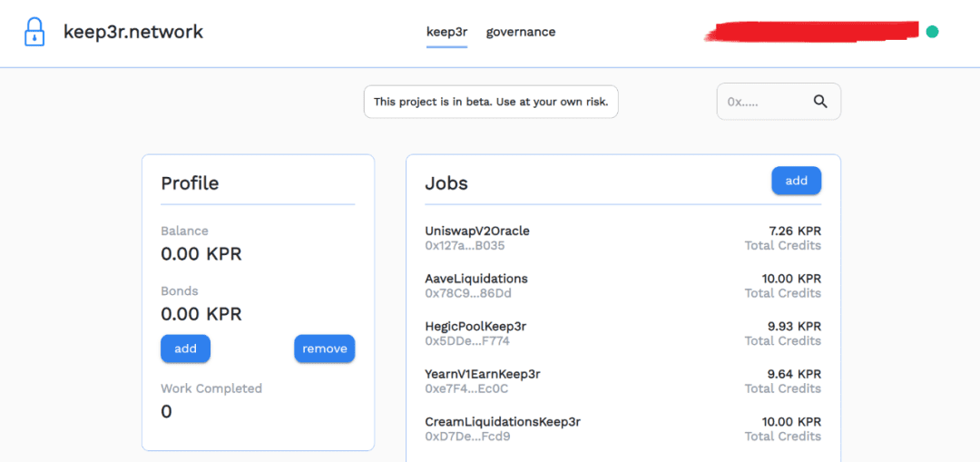Click address 0xe7F4...Ec0C
Image resolution: width=980 pixels, height=462 pixels.
tap(467, 388)
